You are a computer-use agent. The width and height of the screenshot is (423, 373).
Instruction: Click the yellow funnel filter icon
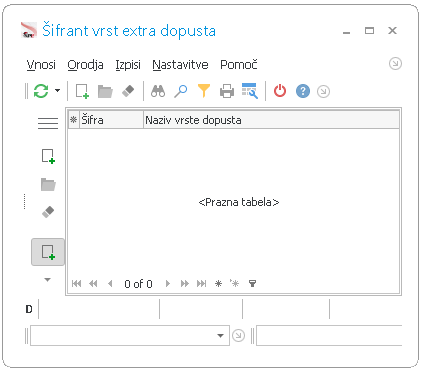coord(204,91)
